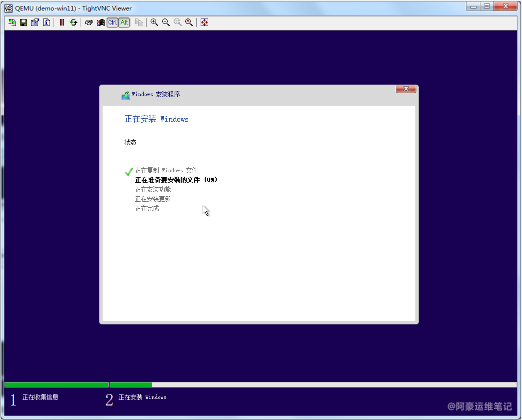Open the Connection options icon
Screen dimensions: 522x420
35,23
